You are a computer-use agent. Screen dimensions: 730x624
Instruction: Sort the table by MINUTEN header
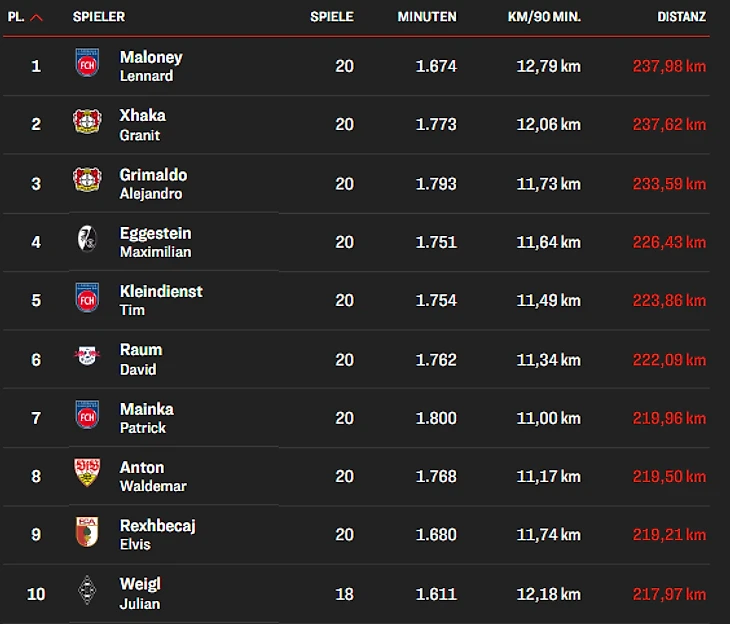point(427,17)
